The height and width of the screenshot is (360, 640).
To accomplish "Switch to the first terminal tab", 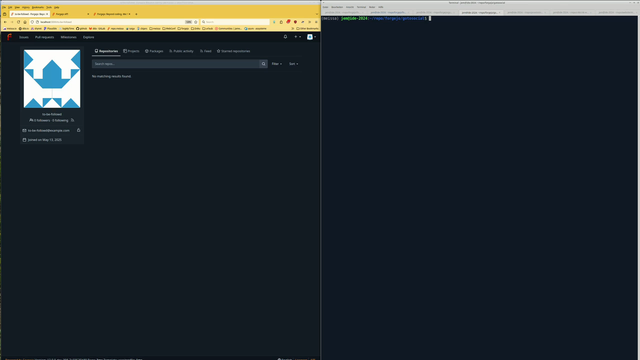I will (x=344, y=12).
